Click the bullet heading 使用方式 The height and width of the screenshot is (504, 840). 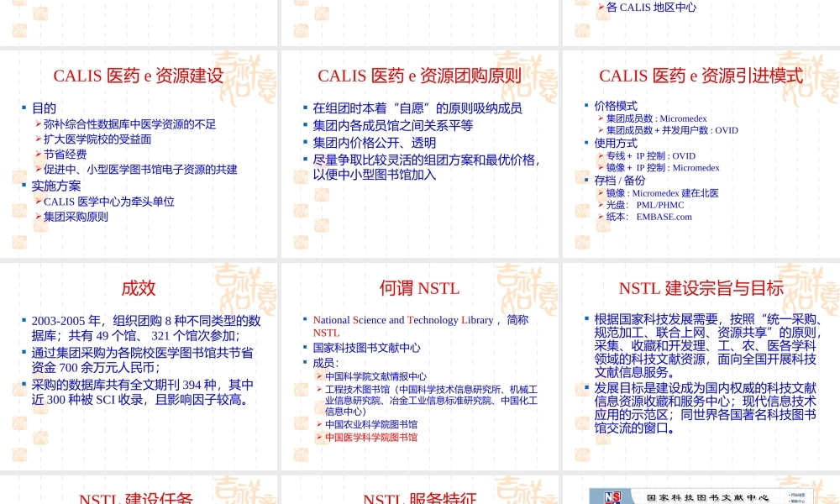[616, 143]
